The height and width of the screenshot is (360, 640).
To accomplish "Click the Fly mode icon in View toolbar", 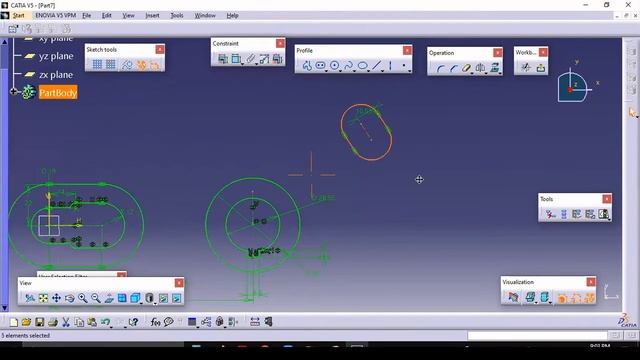I will tap(29, 298).
